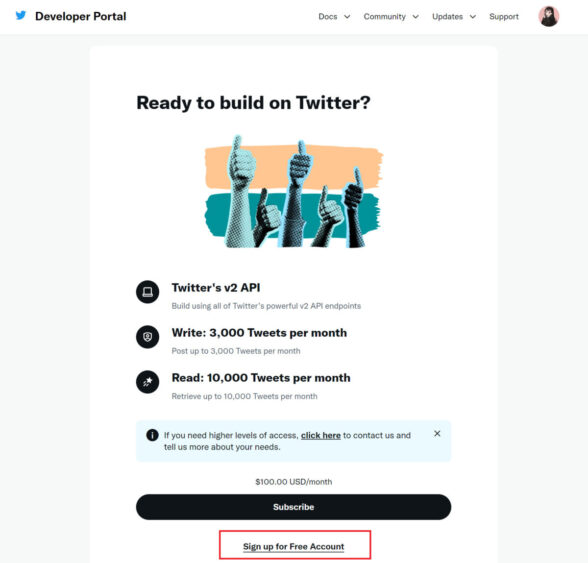Image resolution: width=588 pixels, height=563 pixels.
Task: Expand the Updates dropdown chevron
Action: click(473, 17)
